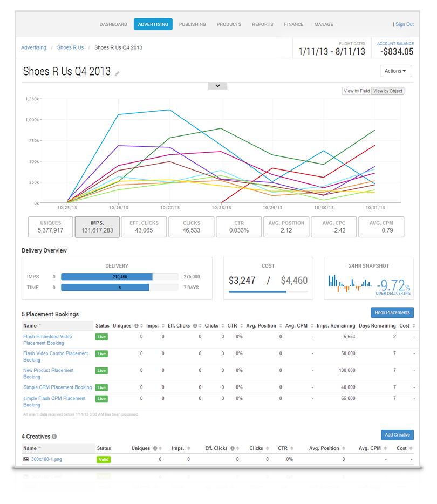Viewport: 437px width, 504px height.
Task: Click the Eff. Clicks info icon in Placement Bookings header
Action: (x=195, y=325)
